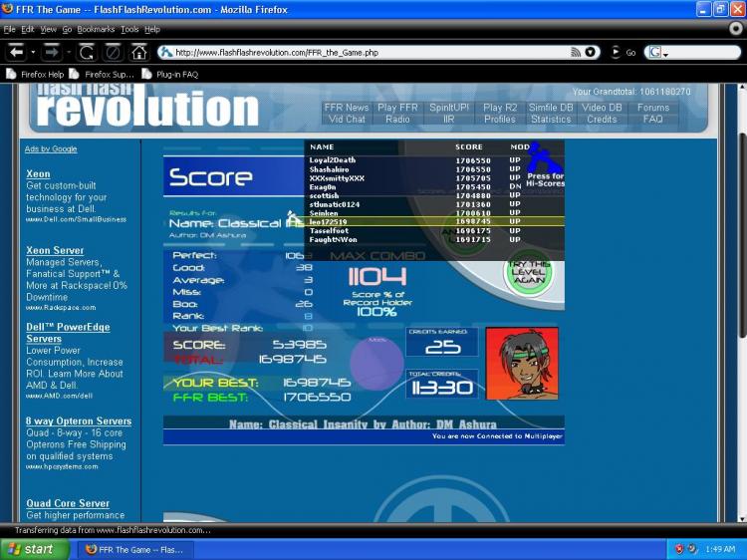The width and height of the screenshot is (747, 560).
Task: Click inside the browser search field
Action: (x=704, y=53)
